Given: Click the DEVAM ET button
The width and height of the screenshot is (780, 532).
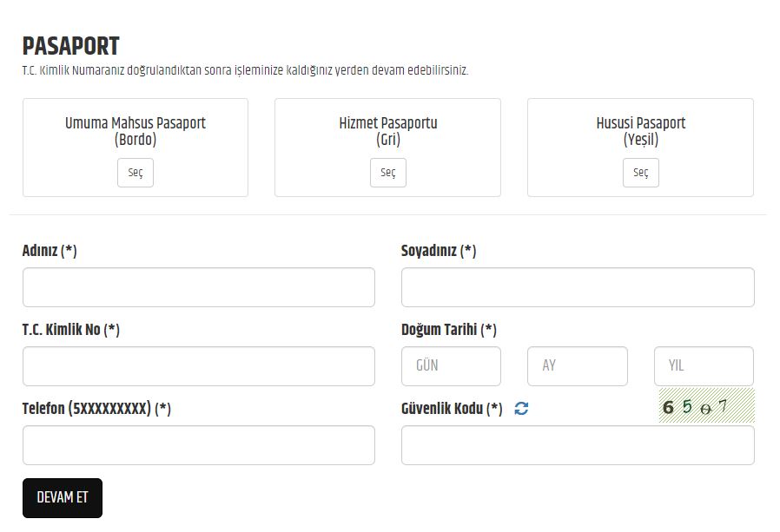Looking at the screenshot, I should 63,498.
